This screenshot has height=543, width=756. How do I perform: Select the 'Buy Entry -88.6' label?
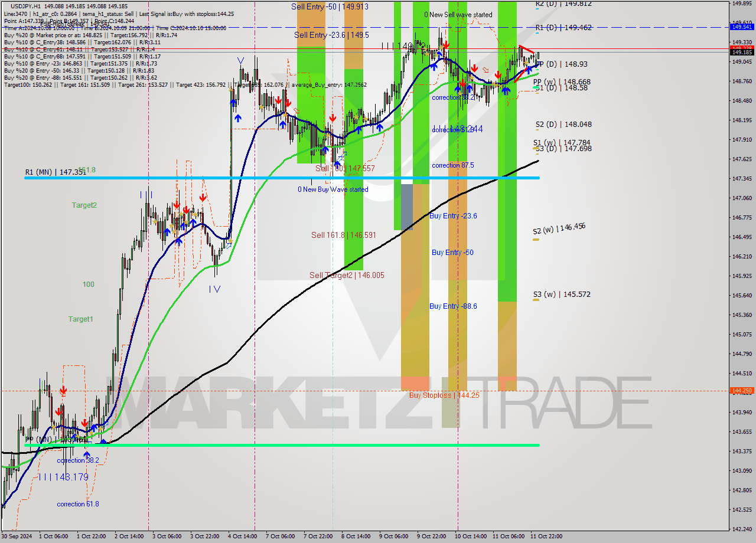pyautogui.click(x=453, y=306)
